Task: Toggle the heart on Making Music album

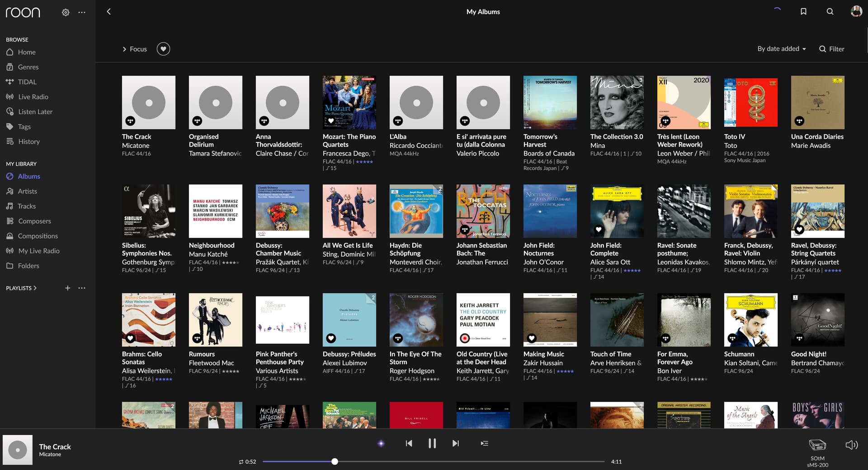Action: pos(531,338)
